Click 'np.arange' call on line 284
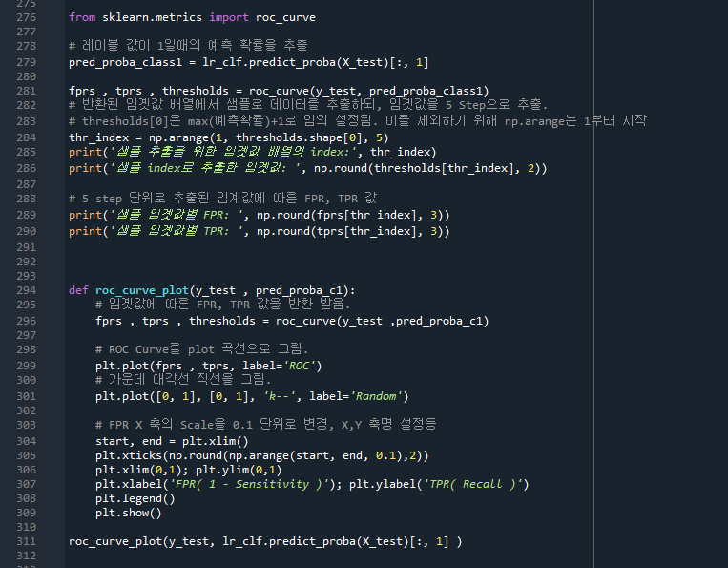This screenshot has height=568, width=728. (178, 137)
